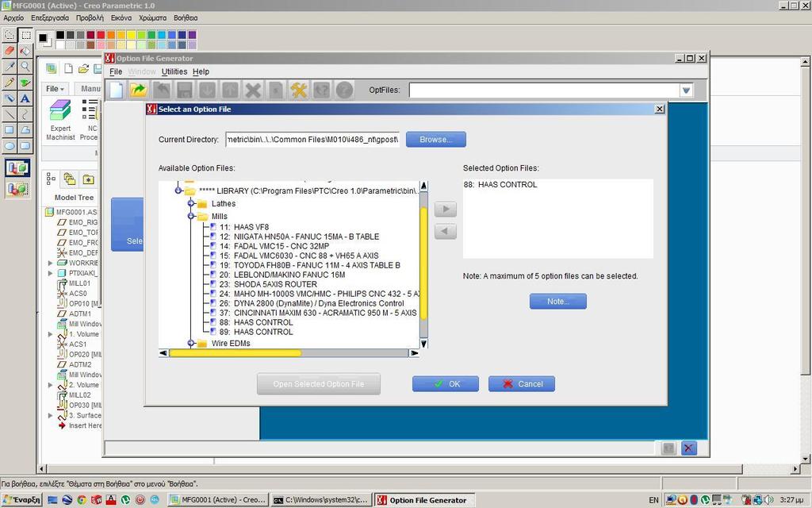
Task: Open the Αρχείο menu in Paint
Action: 13,17
